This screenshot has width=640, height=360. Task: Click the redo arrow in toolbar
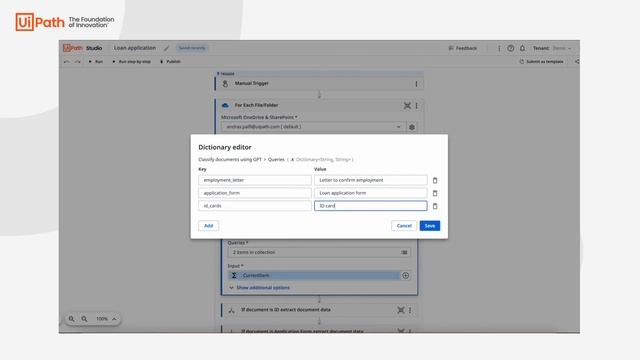coord(78,62)
